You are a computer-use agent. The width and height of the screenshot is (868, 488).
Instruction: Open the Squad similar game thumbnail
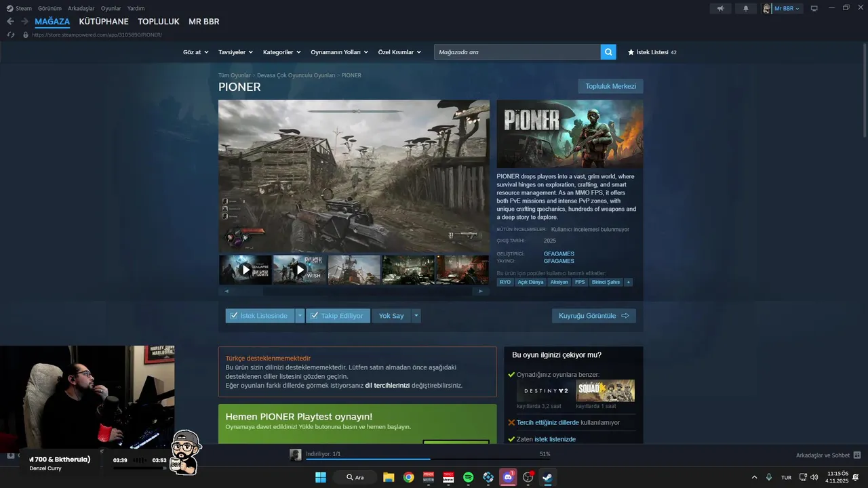(x=606, y=391)
